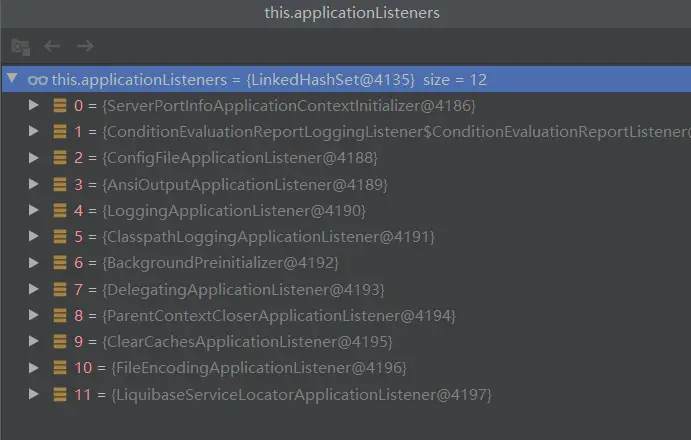Select the LinkedHashSet@4135 size = 12 root row
691x440 pixels.
tap(346, 79)
